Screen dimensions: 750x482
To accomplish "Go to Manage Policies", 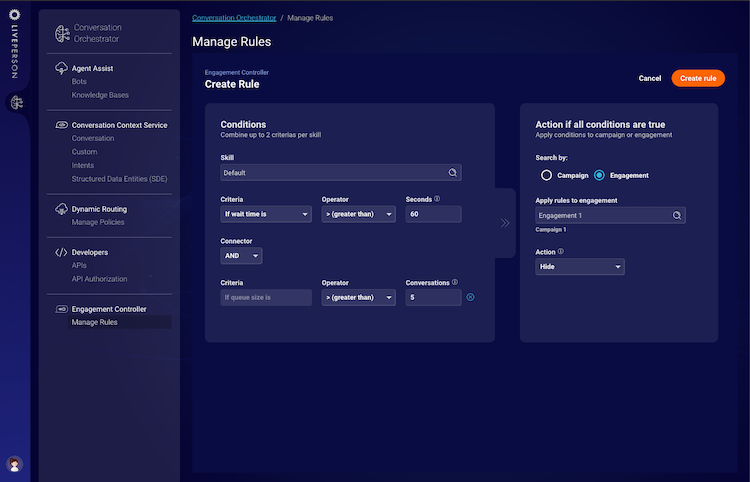I will [x=98, y=222].
